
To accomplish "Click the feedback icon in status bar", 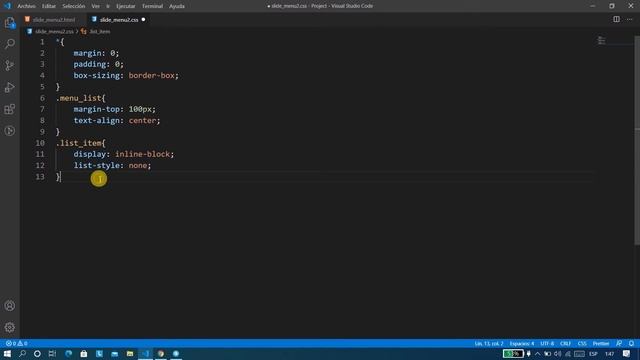I will click(619, 343).
